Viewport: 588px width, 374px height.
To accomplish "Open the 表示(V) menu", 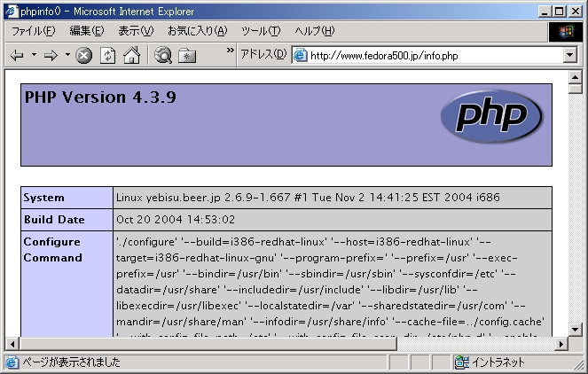I will (x=136, y=31).
